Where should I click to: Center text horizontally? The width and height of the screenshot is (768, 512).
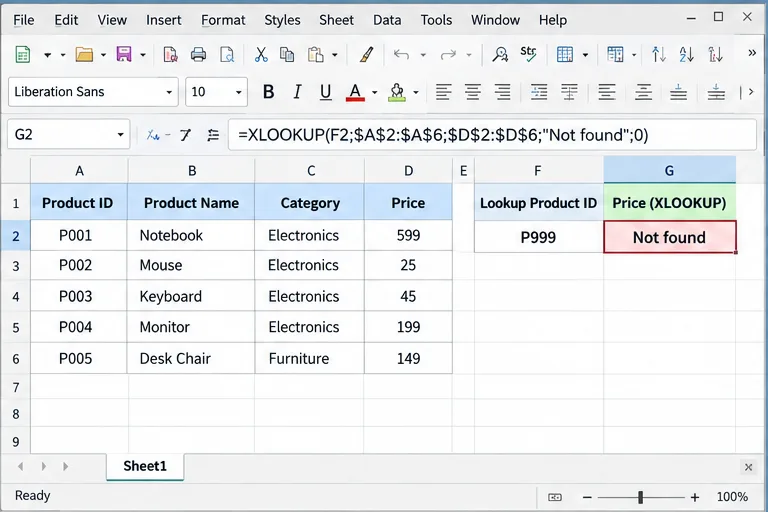(473, 92)
